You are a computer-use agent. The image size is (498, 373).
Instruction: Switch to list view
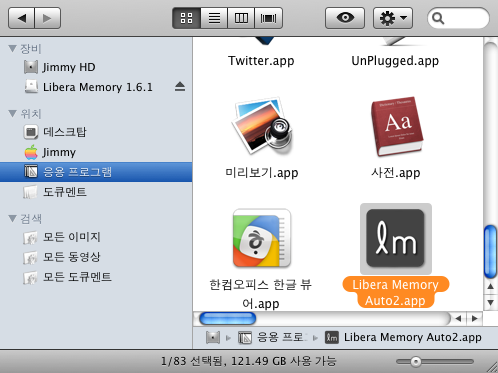click(x=214, y=18)
